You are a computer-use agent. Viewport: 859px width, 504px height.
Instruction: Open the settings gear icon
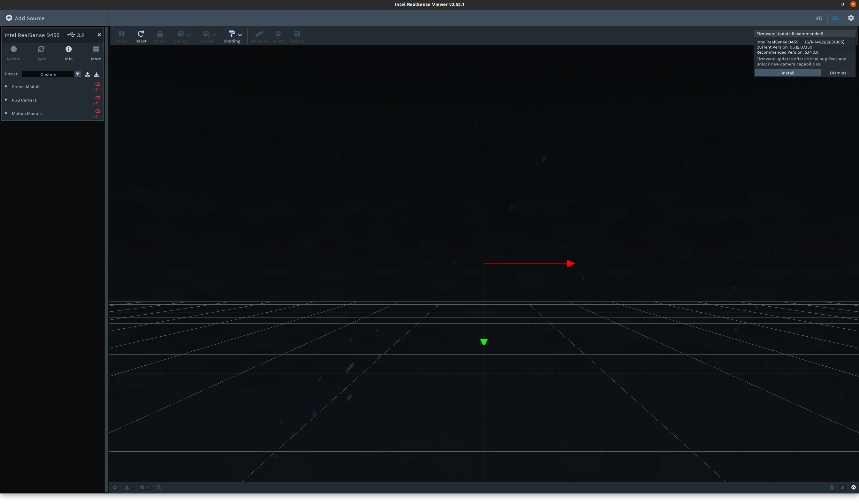tap(851, 18)
